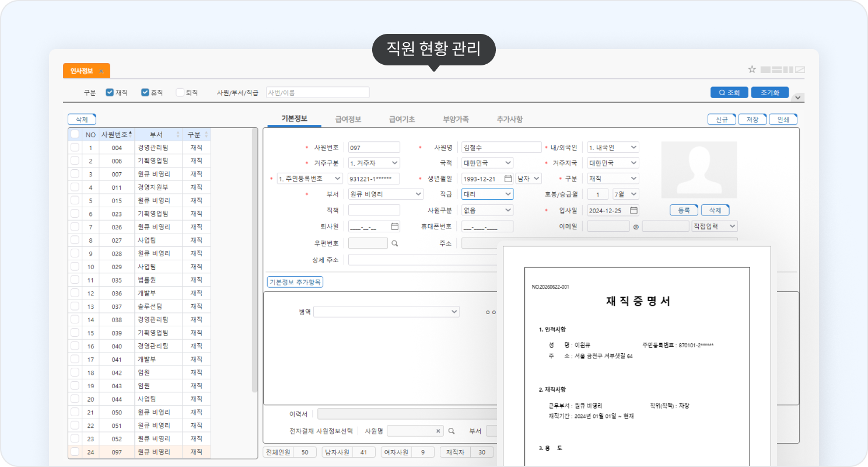
Task: Open the 내/외국인 dropdown
Action: point(612,147)
